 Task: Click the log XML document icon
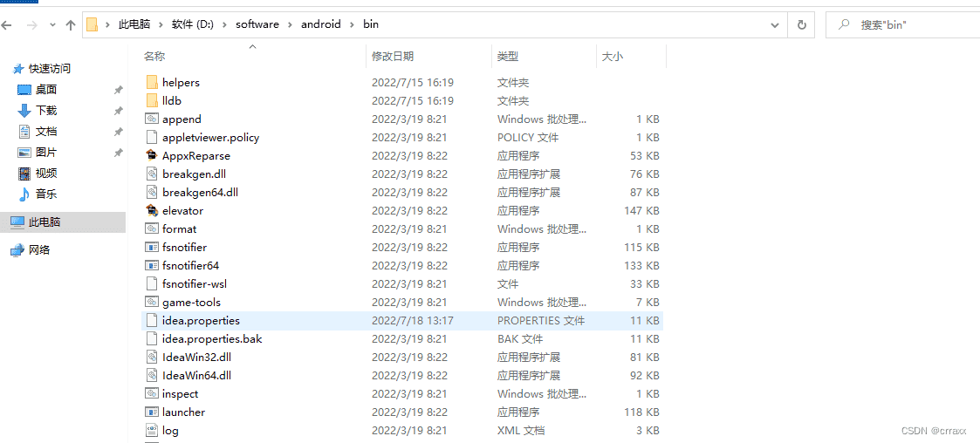point(151,431)
